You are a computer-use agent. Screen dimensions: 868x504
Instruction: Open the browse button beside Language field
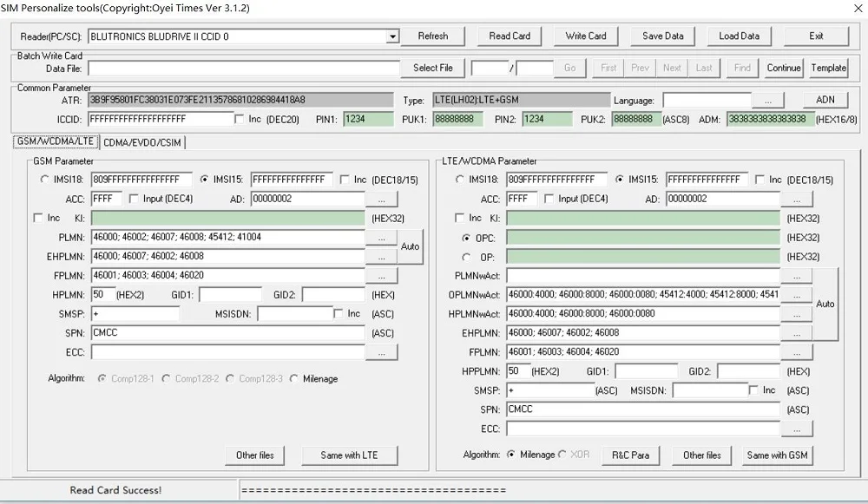click(768, 101)
